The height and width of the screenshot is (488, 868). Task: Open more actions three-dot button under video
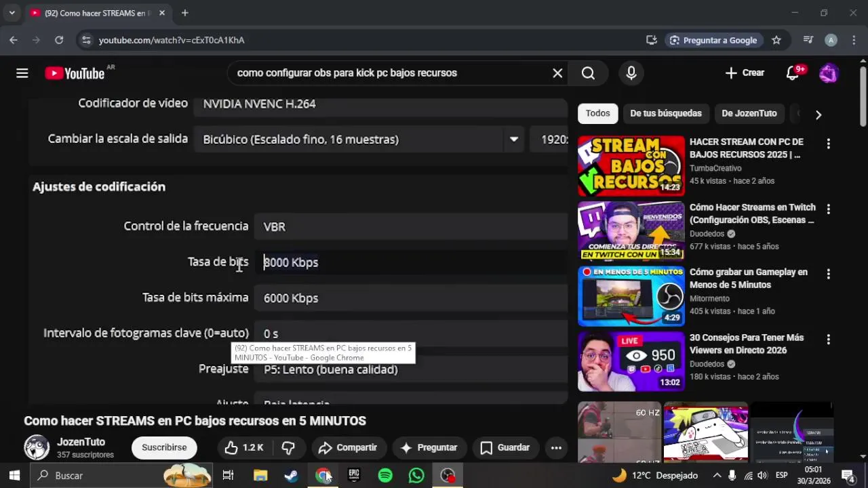click(556, 447)
